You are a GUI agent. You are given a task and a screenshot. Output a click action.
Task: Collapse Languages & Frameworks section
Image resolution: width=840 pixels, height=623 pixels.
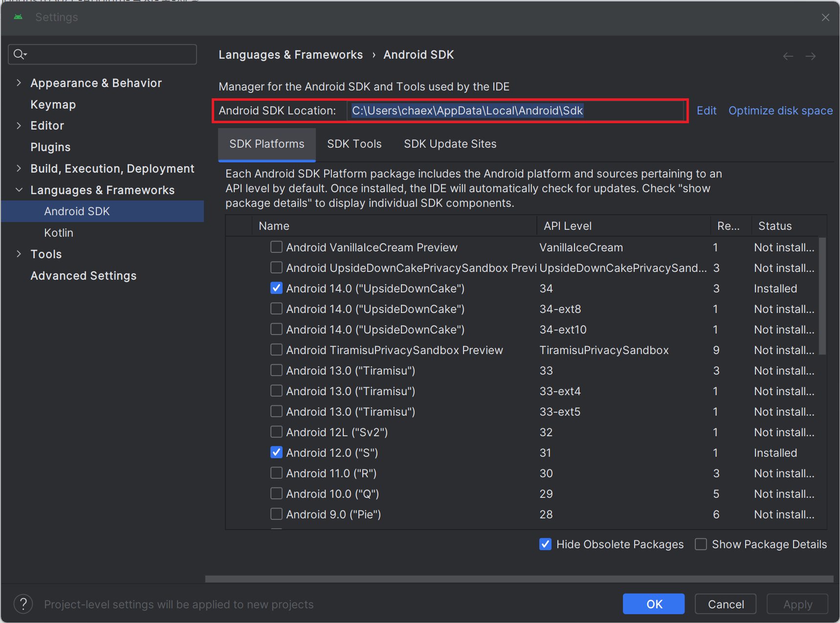[19, 190]
